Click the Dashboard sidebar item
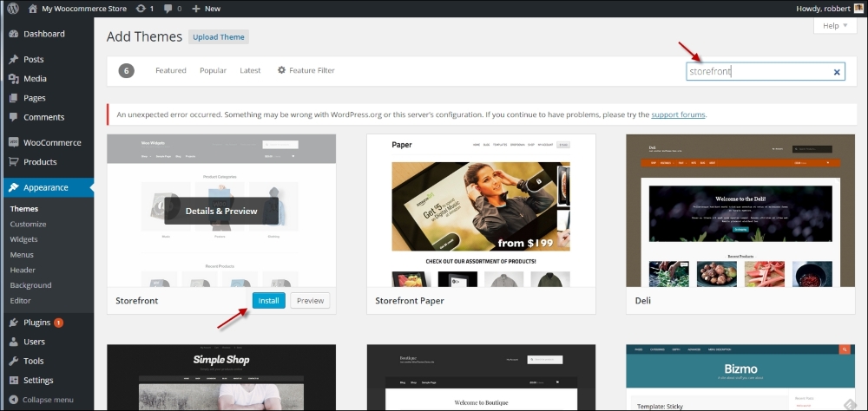The width and height of the screenshot is (868, 411). tap(43, 34)
